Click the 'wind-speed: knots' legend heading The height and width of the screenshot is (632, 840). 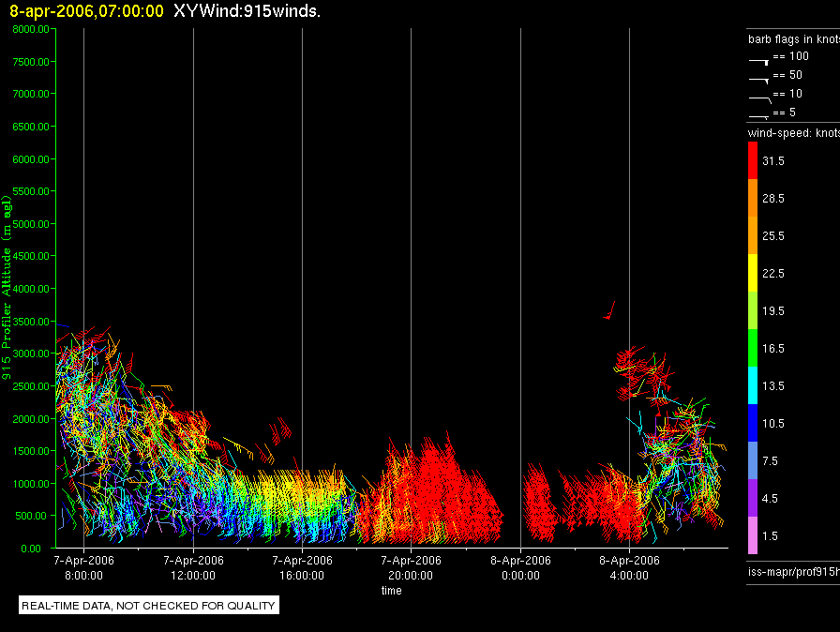(794, 133)
